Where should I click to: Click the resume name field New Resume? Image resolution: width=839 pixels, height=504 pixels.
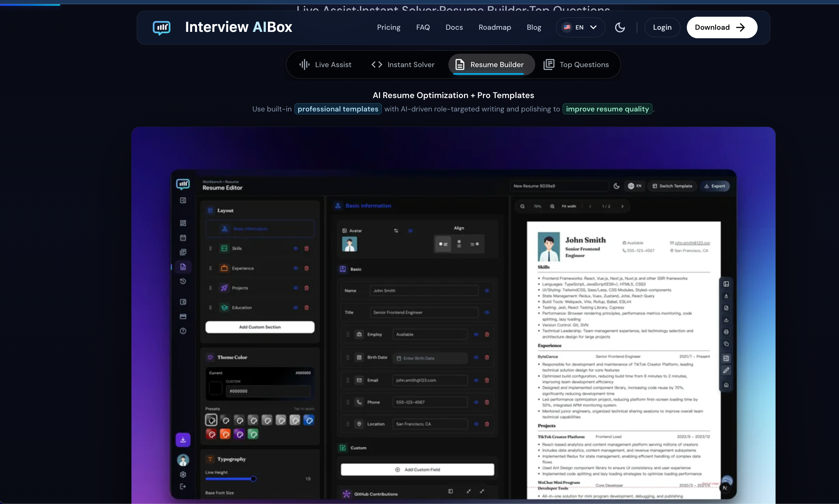[x=559, y=186]
